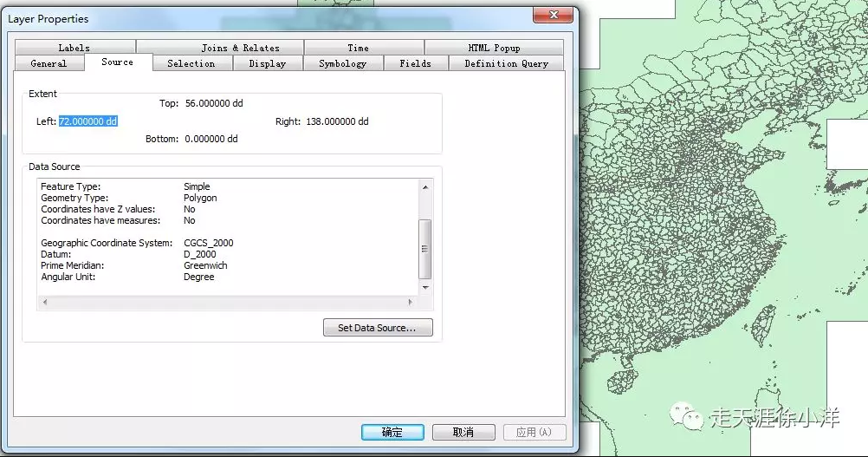Screen dimensions: 868x457
Task: Click the horizontal scroll left arrow
Action: point(45,302)
